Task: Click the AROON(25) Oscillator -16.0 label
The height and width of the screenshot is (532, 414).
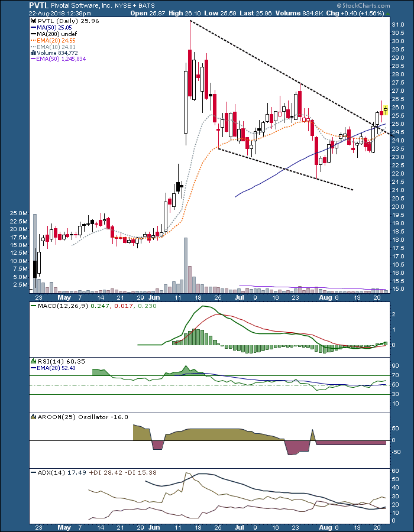Action: pos(82,417)
